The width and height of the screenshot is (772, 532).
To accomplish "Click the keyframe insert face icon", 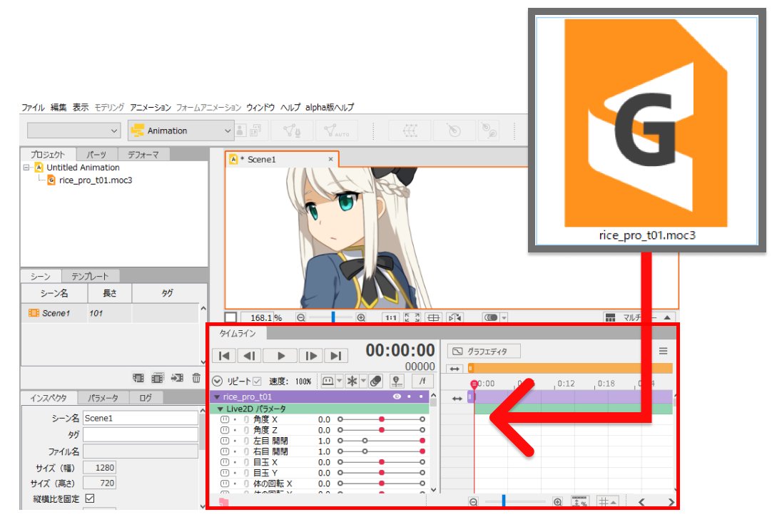I will click(x=328, y=381).
